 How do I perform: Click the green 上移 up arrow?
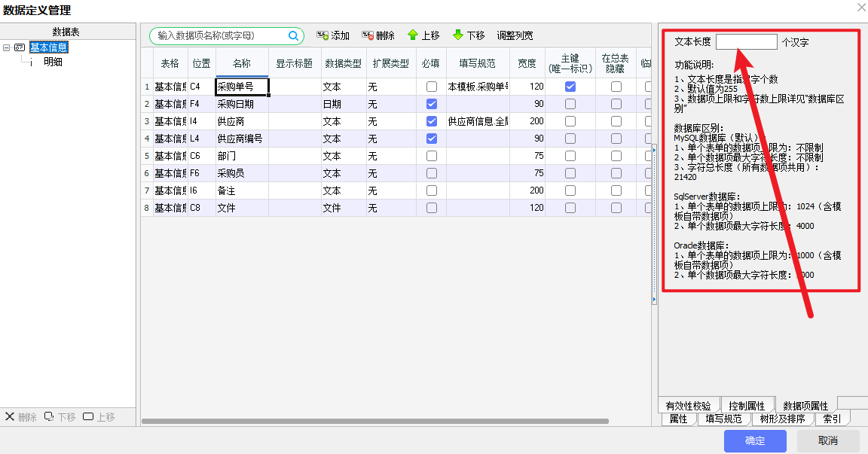click(412, 35)
